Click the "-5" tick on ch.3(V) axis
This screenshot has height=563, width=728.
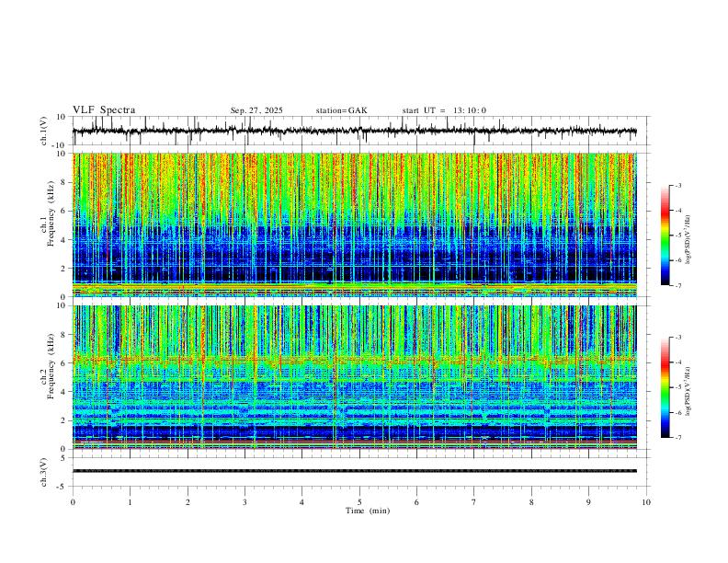[x=63, y=487]
